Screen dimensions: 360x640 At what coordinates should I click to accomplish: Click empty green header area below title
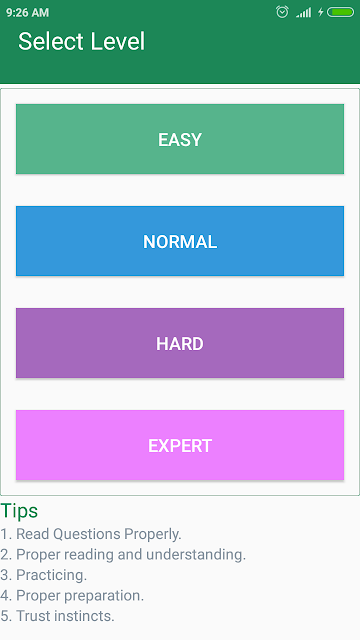tap(180, 69)
